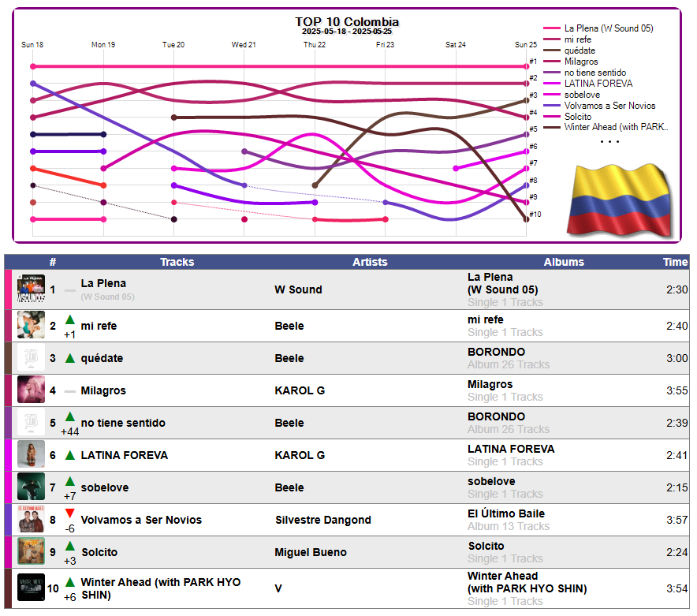Click the 3:57 time value
697x616 pixels.
(x=676, y=520)
